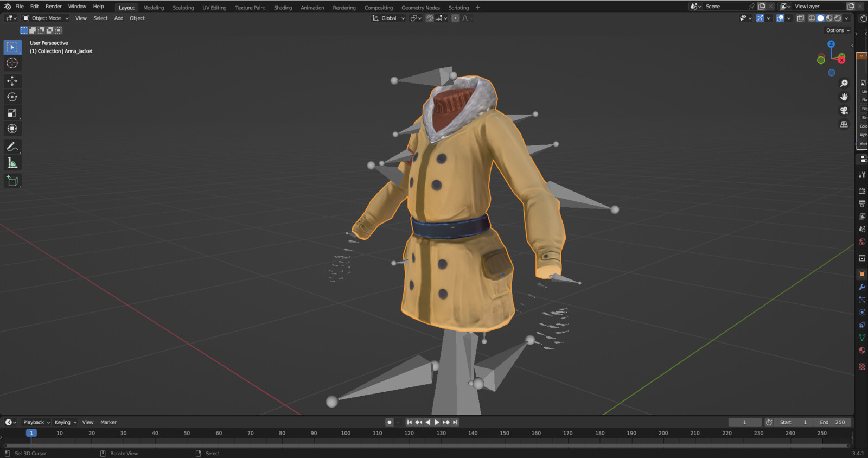Screen dimensions: 868x458
Task: Open the Add menu in viewport header
Action: click(x=119, y=18)
